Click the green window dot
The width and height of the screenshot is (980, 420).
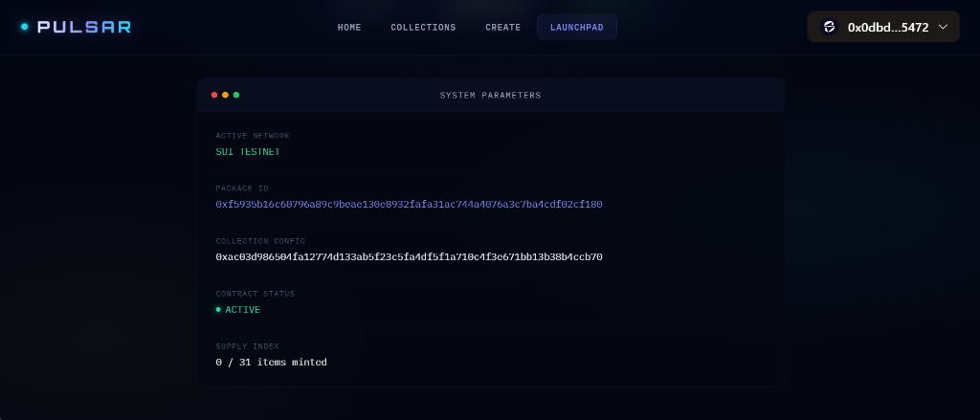(236, 95)
